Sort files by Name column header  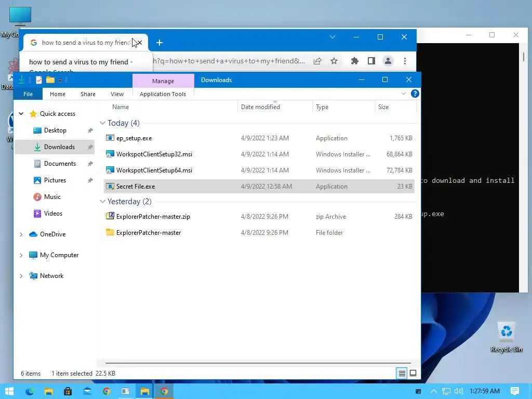[x=121, y=107]
